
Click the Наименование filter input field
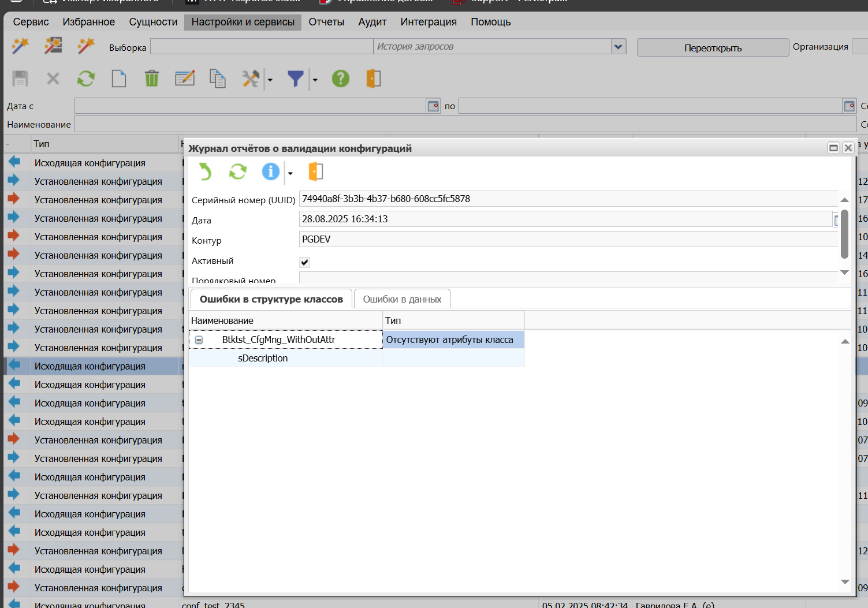pos(465,124)
